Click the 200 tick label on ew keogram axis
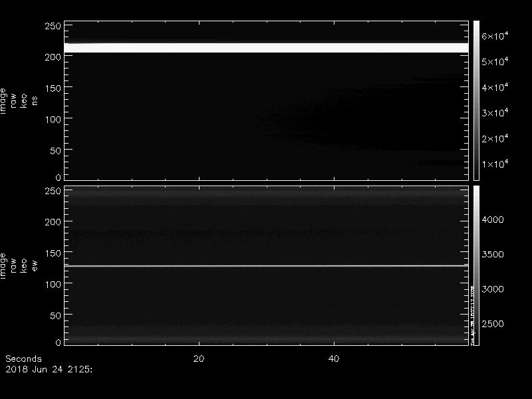Image resolution: width=532 pixels, height=399 pixels. (x=53, y=222)
